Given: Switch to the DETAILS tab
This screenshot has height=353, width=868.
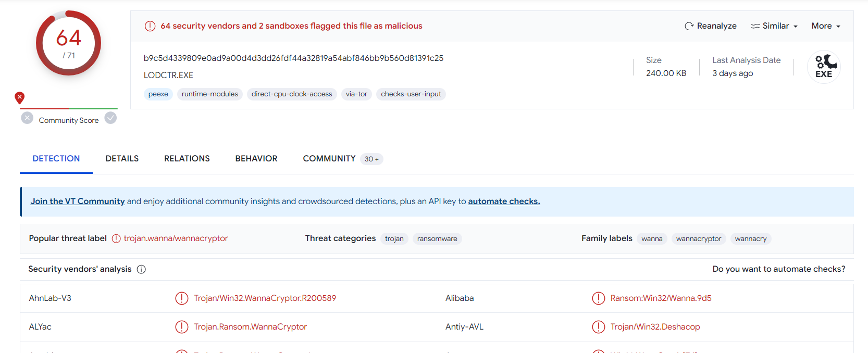Looking at the screenshot, I should point(122,159).
